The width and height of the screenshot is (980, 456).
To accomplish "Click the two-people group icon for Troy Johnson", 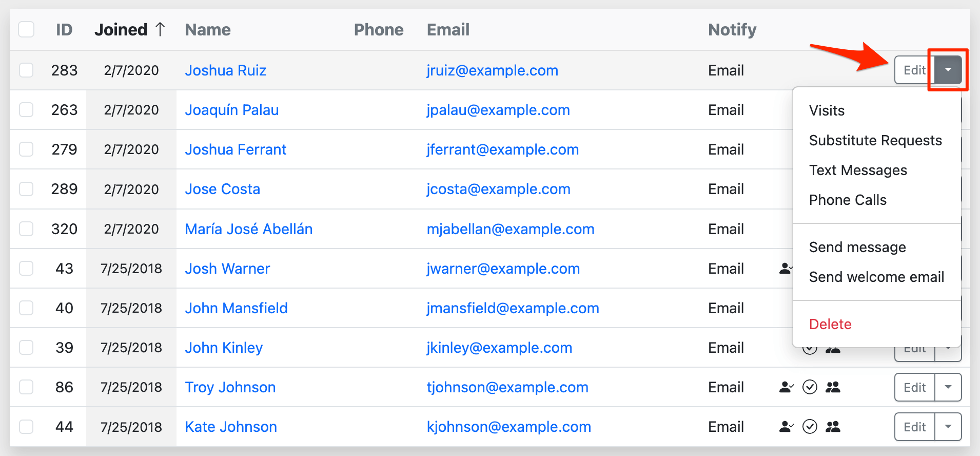I will [833, 387].
